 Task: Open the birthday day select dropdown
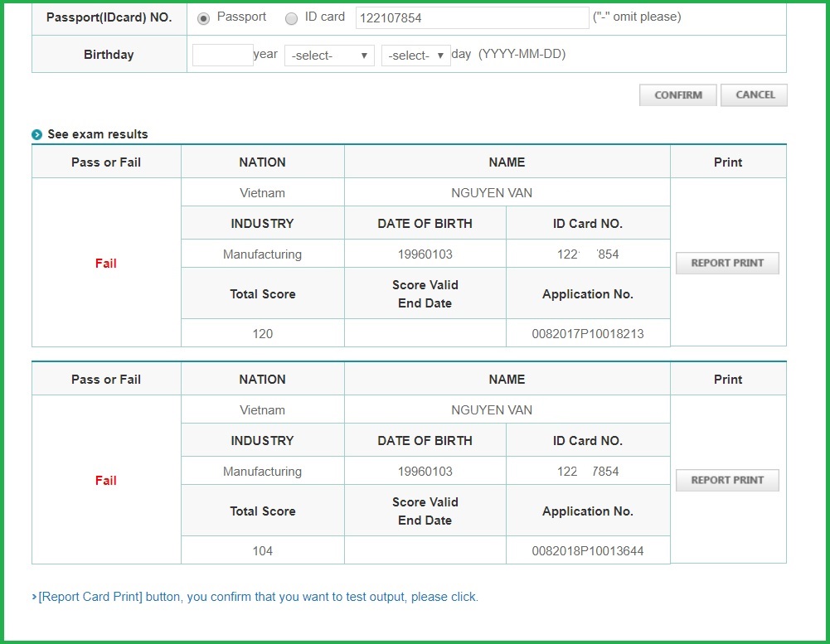tap(416, 56)
